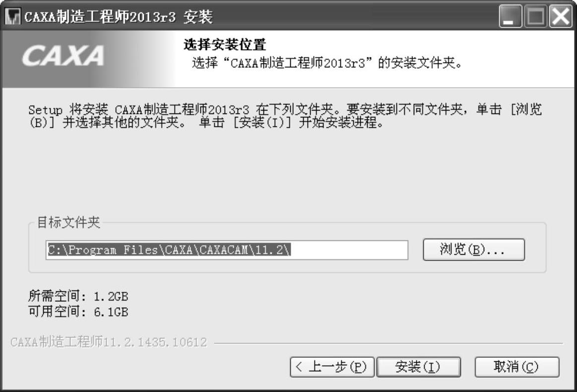Focus the destination folder path field

click(227, 250)
